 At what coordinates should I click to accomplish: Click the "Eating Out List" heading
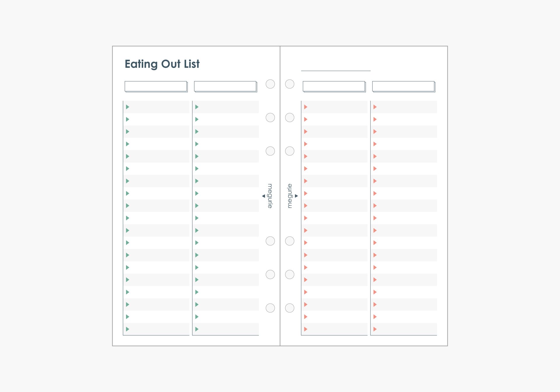pyautogui.click(x=162, y=64)
